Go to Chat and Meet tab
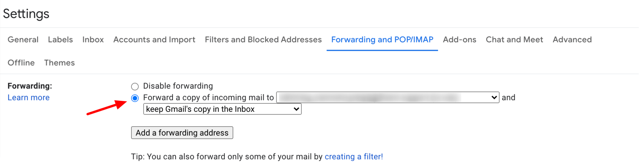This screenshot has height=168, width=644. pyautogui.click(x=514, y=40)
